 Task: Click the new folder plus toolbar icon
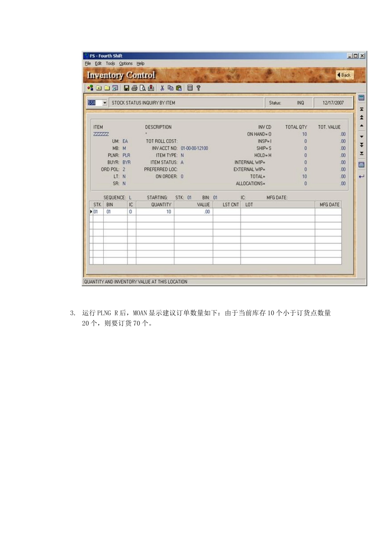click(99, 88)
